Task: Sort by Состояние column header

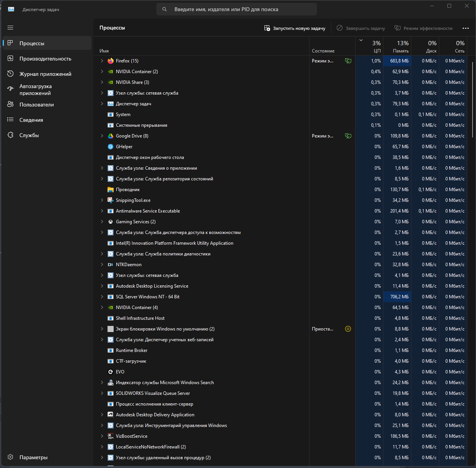Action: point(332,46)
